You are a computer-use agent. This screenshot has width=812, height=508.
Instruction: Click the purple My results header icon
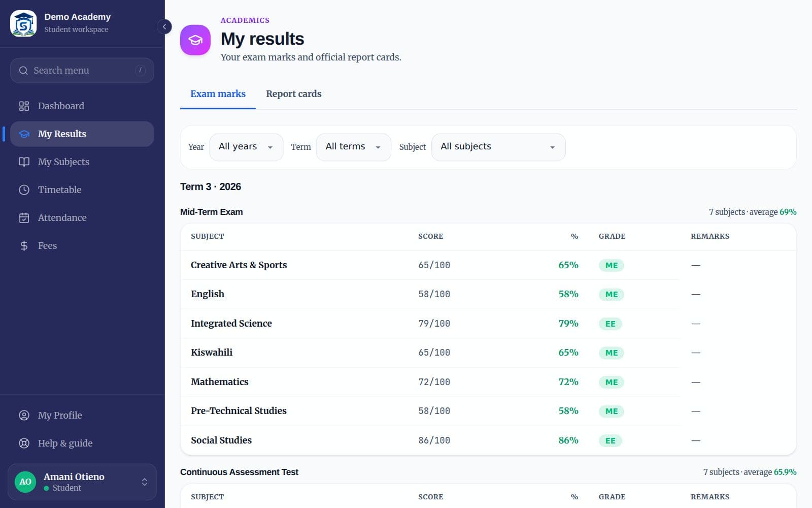(x=195, y=40)
